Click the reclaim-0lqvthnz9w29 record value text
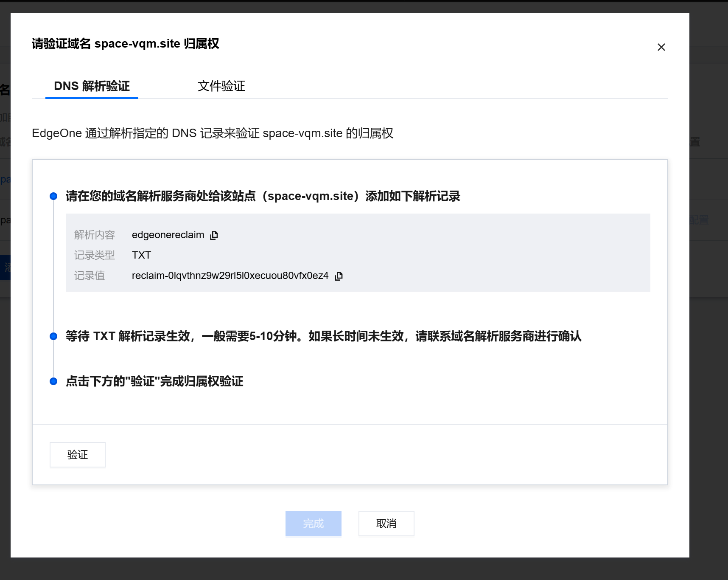 click(x=230, y=276)
